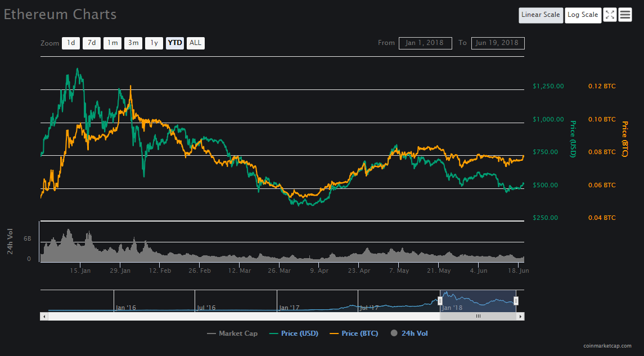Click the scrollbar right arrow

[x=520, y=317]
